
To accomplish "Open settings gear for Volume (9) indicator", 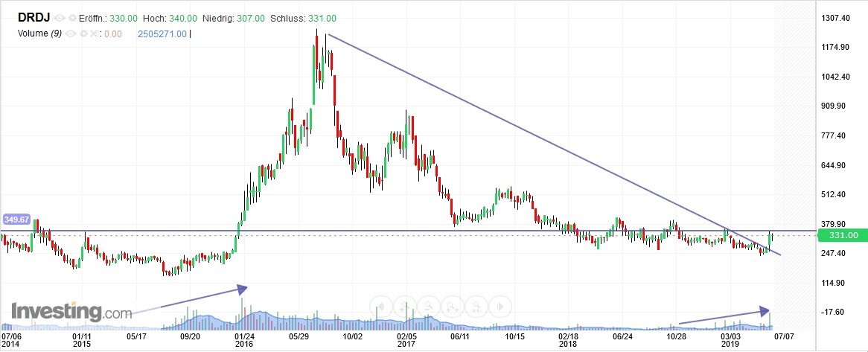I will pos(83,33).
